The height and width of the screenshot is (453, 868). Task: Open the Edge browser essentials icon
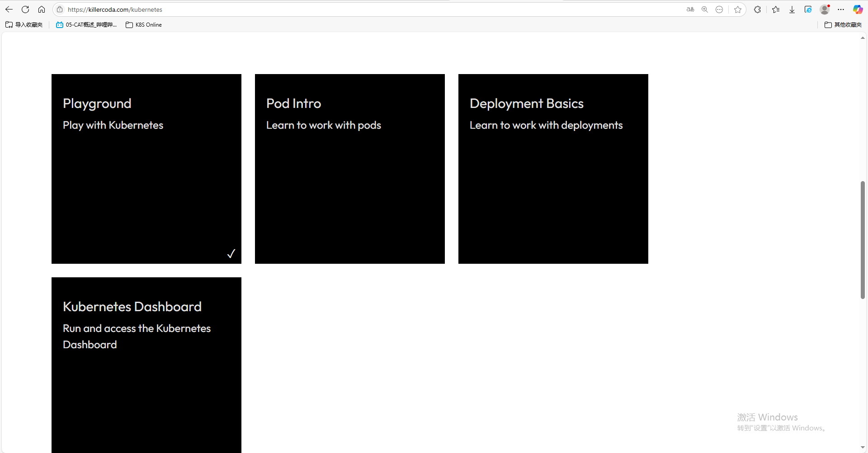pyautogui.click(x=808, y=9)
